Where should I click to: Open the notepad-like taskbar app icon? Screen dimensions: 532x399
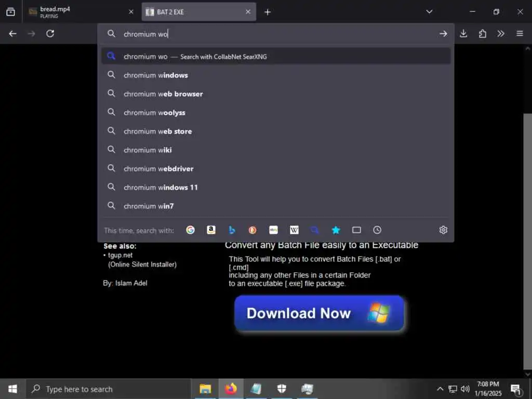pyautogui.click(x=256, y=389)
